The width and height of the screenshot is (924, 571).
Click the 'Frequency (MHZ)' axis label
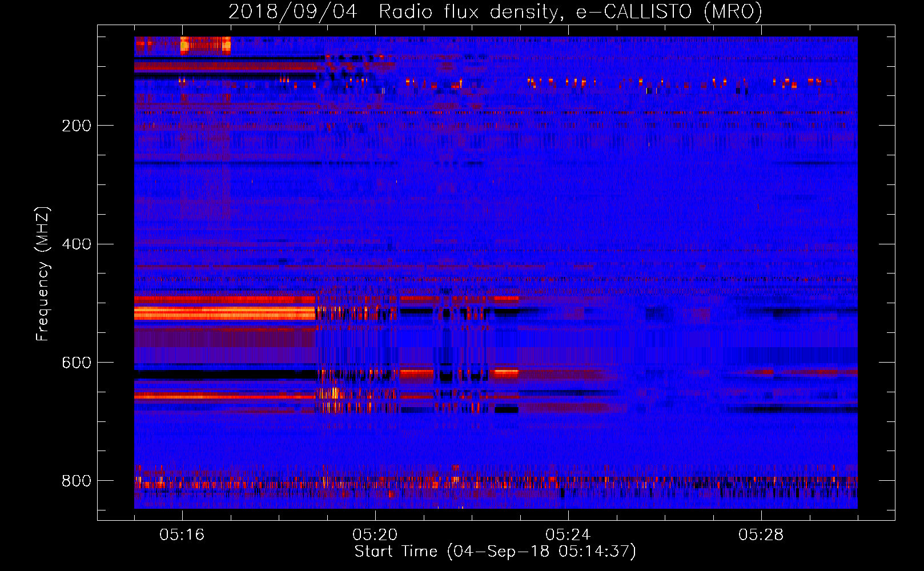click(43, 274)
